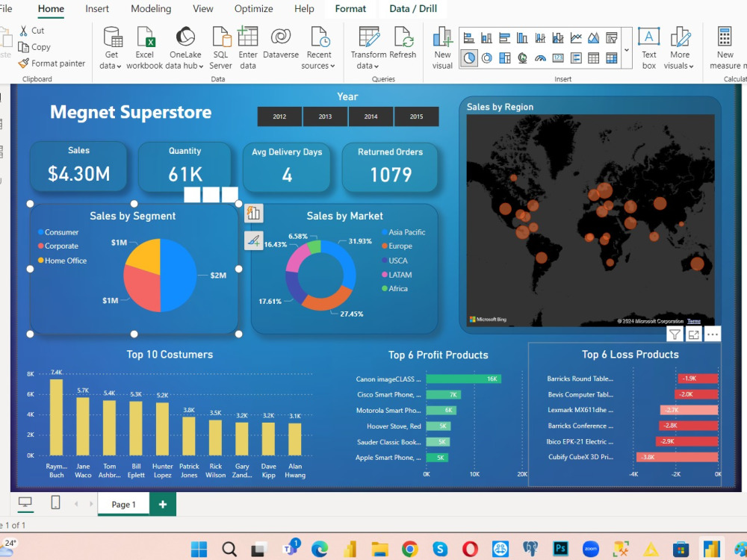Select the area chart visual
747x560 pixels.
click(594, 37)
